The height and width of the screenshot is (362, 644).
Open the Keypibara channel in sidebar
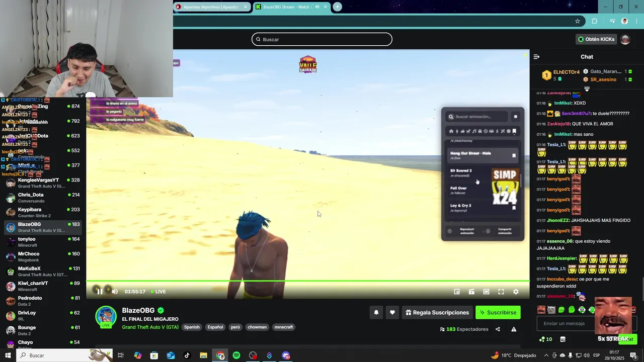(x=43, y=212)
